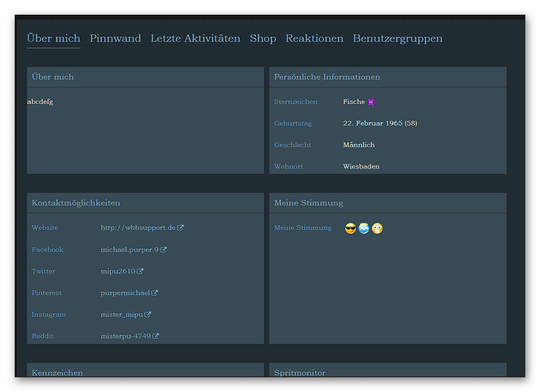The image size is (540, 392).
Task: Click external link icon beside mipu2610
Action: tap(140, 271)
